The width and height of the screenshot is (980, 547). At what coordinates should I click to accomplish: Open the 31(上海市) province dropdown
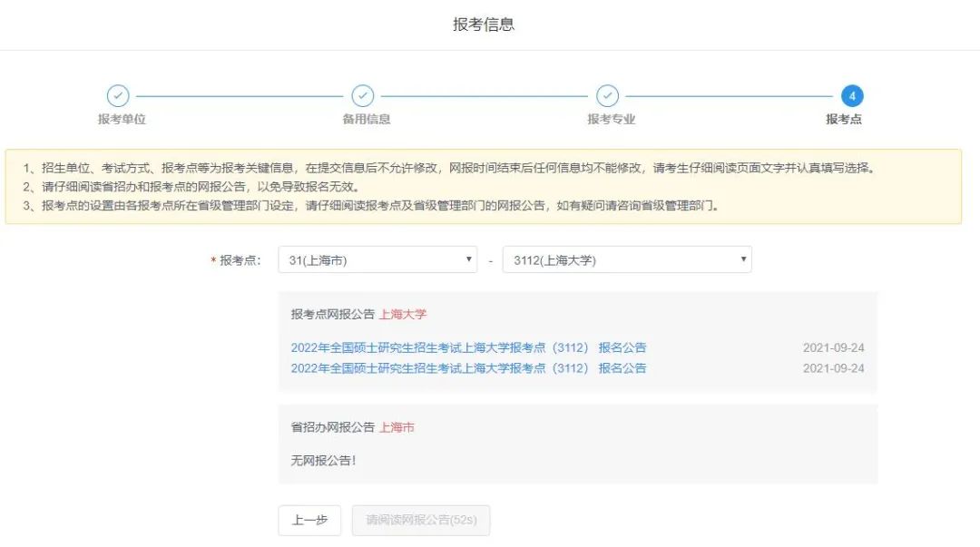pyautogui.click(x=377, y=260)
